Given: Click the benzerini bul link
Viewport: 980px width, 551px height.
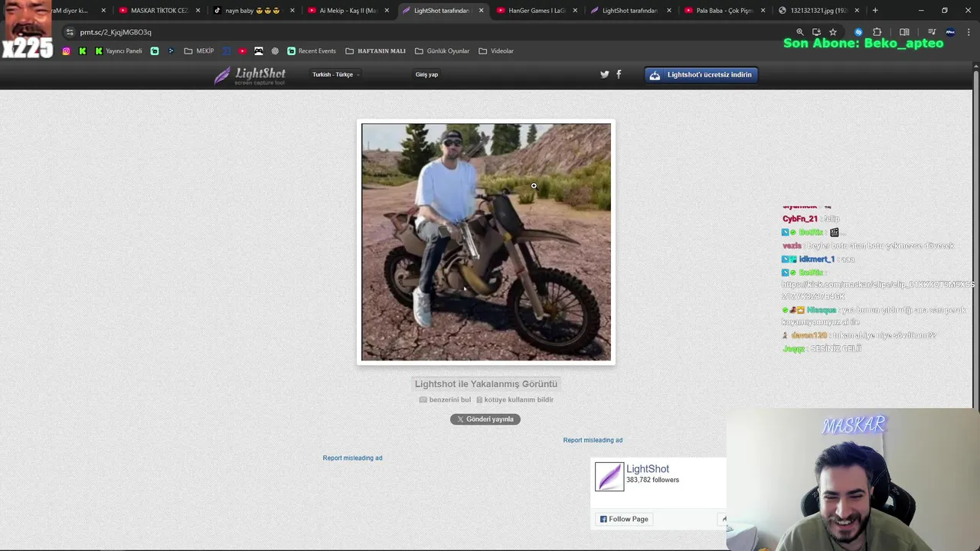Looking at the screenshot, I should [445, 399].
